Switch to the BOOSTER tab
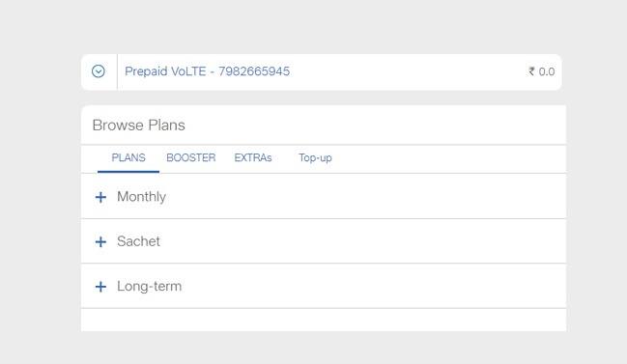The width and height of the screenshot is (627, 364). tap(191, 157)
